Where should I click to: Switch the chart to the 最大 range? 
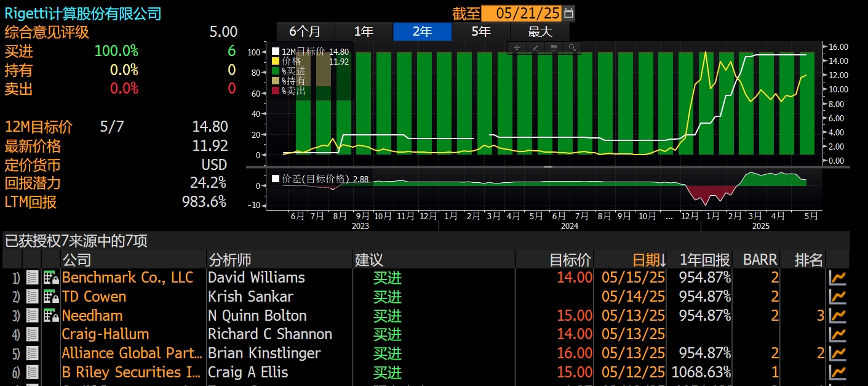click(540, 31)
